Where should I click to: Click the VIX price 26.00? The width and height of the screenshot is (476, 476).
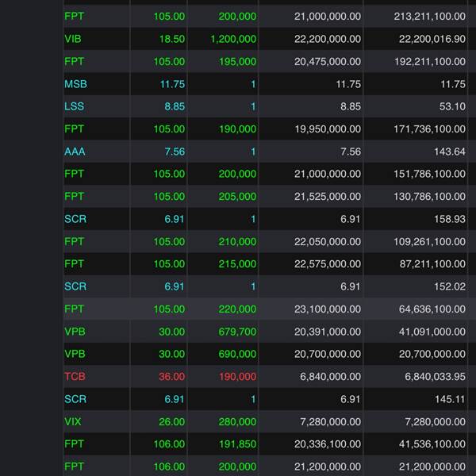click(x=171, y=422)
